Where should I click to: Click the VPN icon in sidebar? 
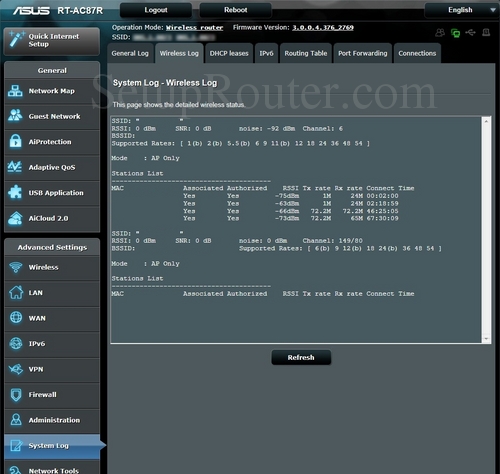(16, 369)
